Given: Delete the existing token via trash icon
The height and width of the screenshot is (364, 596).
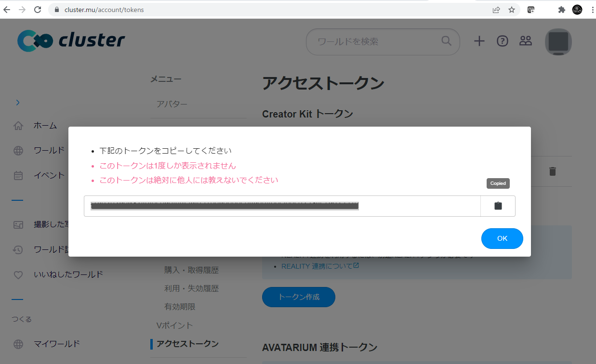Looking at the screenshot, I should [553, 171].
